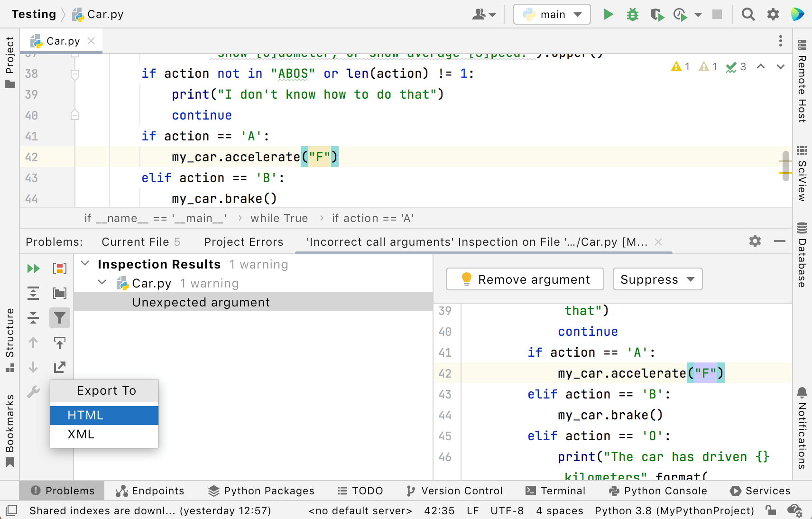
Task: Click the Collapse All icon in the inspection toolbar
Action: click(33, 318)
